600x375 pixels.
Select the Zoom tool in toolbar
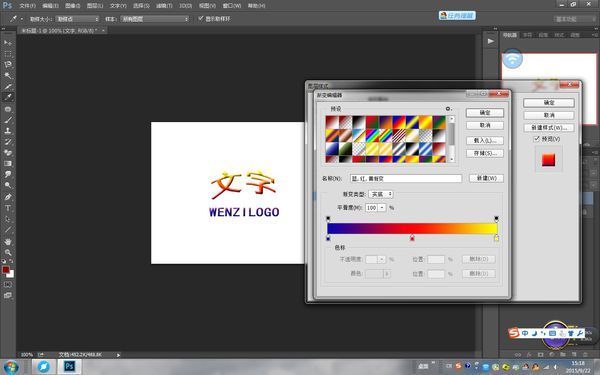(x=8, y=253)
